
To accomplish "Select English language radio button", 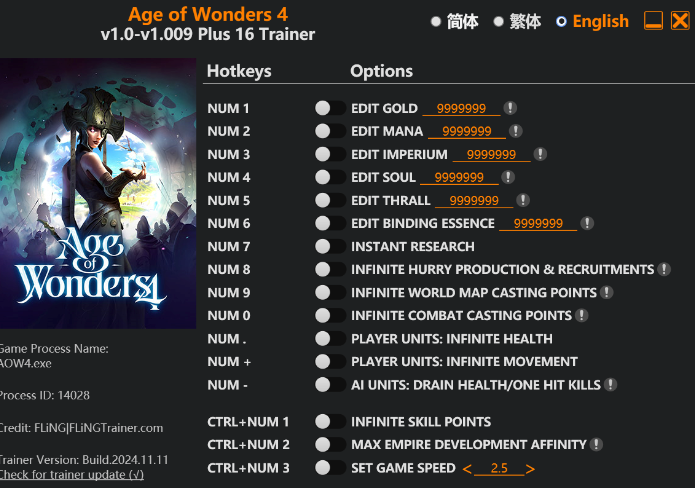I will pyautogui.click(x=561, y=21).
